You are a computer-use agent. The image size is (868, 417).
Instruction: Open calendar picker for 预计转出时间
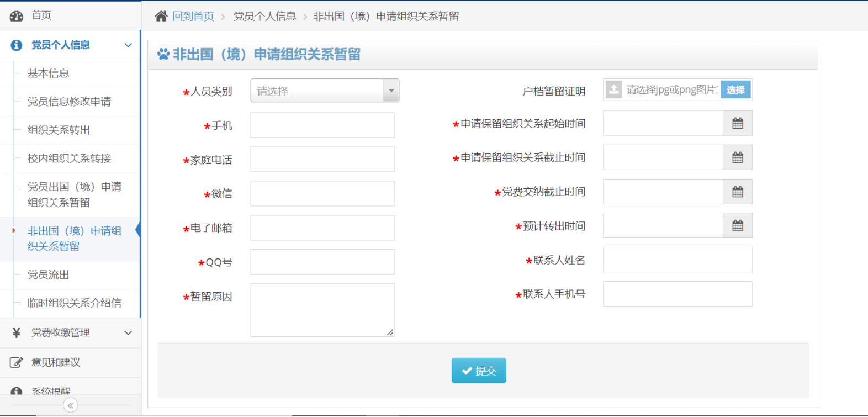point(737,226)
